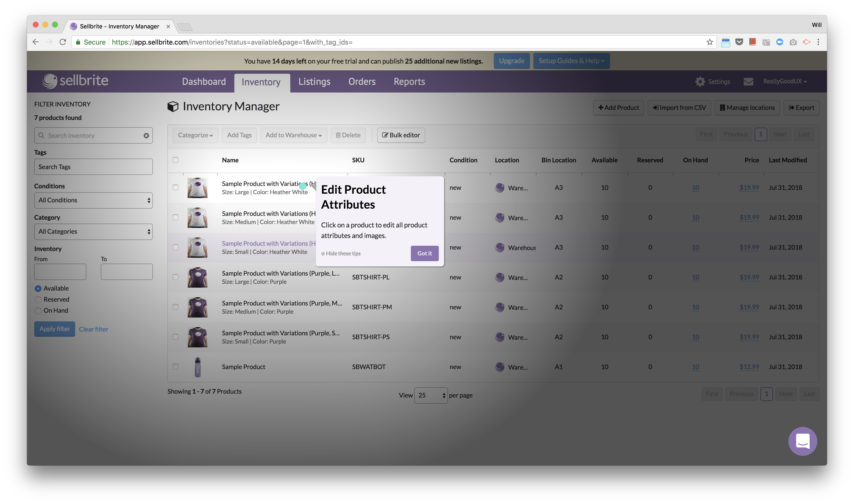Click the Sellbrite logo
The height and width of the screenshot is (504, 854).
(x=75, y=81)
